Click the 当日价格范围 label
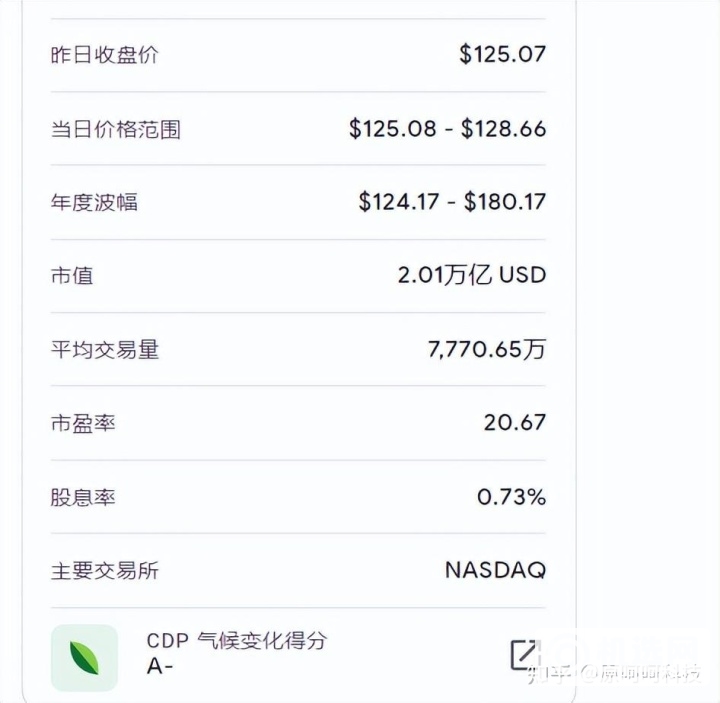Screen dimensions: 720x703 115,129
